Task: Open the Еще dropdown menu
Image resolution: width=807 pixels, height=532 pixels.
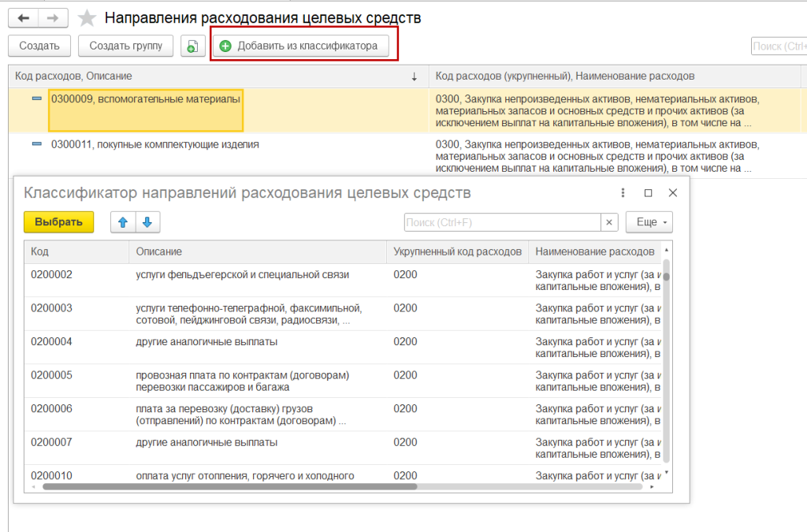Action: 649,222
